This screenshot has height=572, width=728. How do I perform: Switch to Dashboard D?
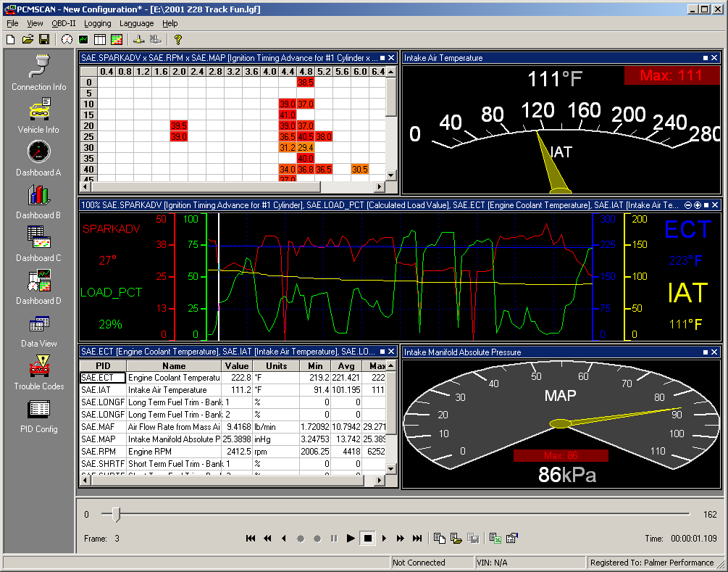(39, 286)
